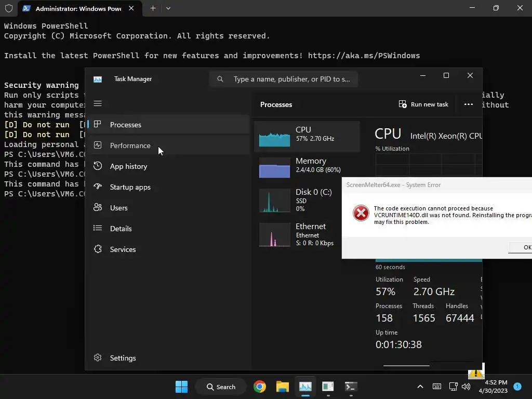
Task: Click the volume speaker tray icon
Action: pyautogui.click(x=467, y=387)
